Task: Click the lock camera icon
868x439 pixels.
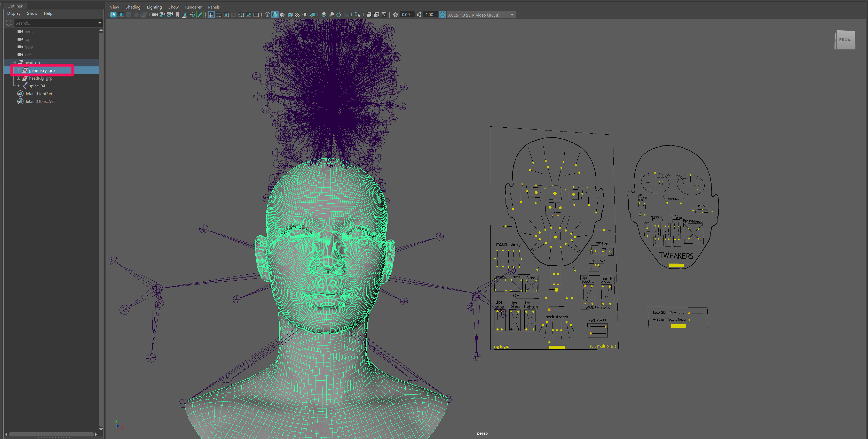Action: tap(162, 15)
